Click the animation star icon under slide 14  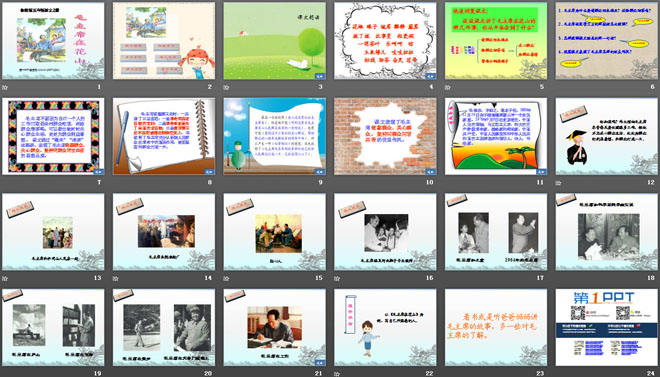pos(115,278)
